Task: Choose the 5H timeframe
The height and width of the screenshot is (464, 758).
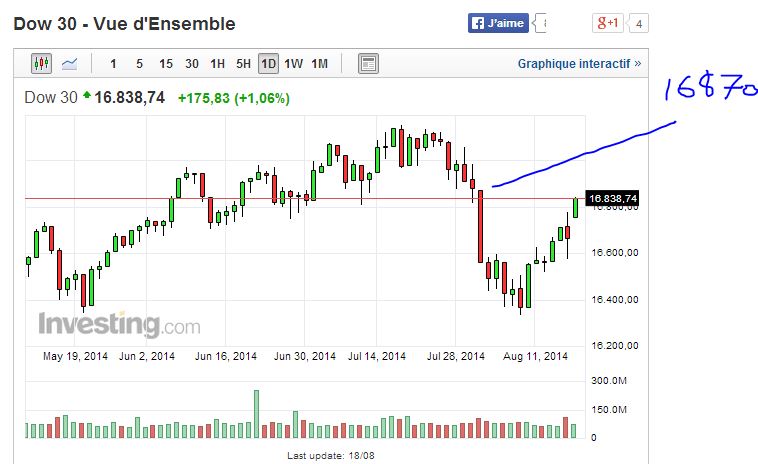Action: pyautogui.click(x=243, y=64)
